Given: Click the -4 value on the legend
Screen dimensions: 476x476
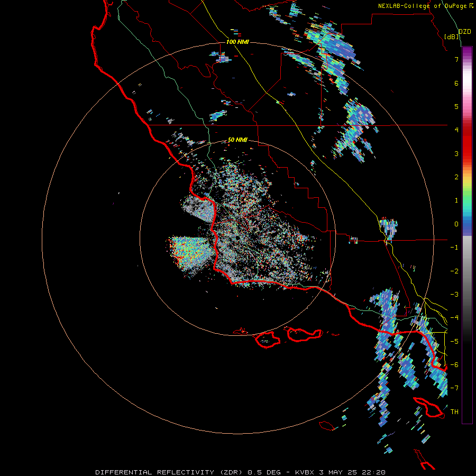Looking at the screenshot, I should click(x=454, y=318).
